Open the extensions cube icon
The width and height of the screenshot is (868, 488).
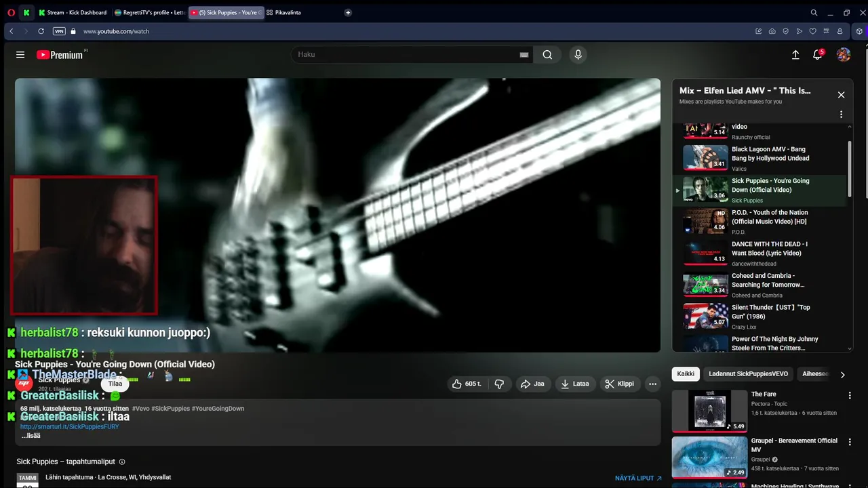click(860, 31)
